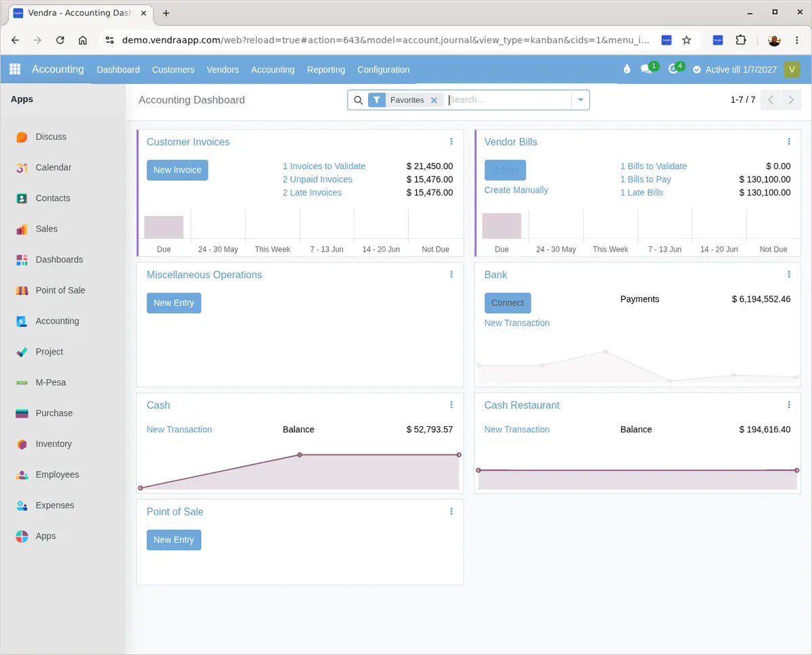Open the Accounting top menu item
The height and width of the screenshot is (655, 812).
[273, 70]
